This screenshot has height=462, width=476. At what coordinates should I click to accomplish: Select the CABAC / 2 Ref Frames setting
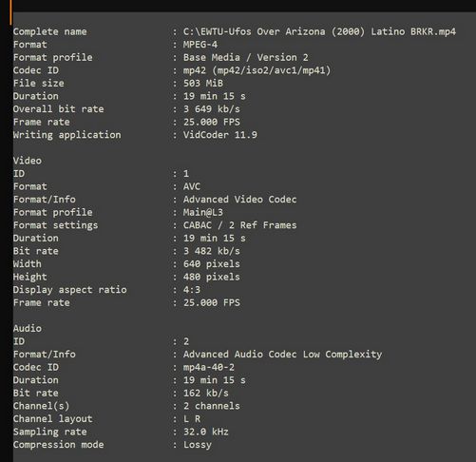[x=239, y=225]
